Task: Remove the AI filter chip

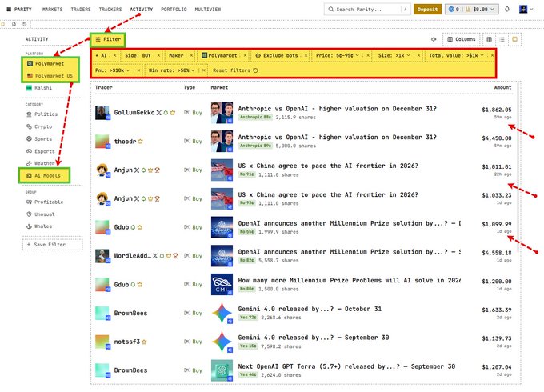Action: click(115, 55)
